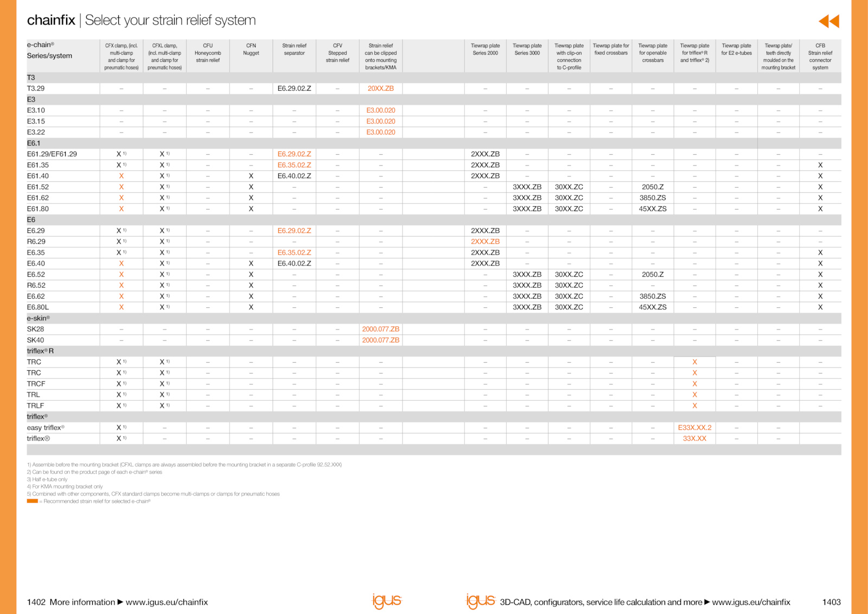Viewport: 868px width, 614px height.
Task: Select the T3.29 row label
Action: pyautogui.click(x=36, y=88)
